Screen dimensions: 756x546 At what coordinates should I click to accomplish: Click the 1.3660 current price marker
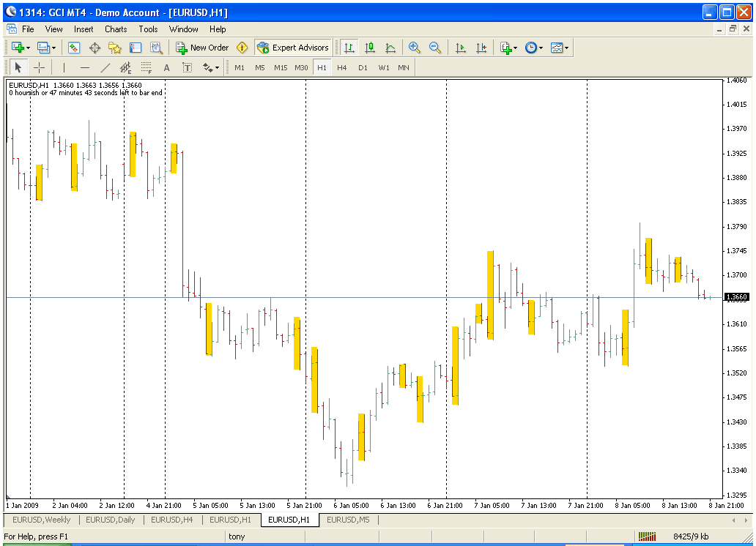[737, 297]
